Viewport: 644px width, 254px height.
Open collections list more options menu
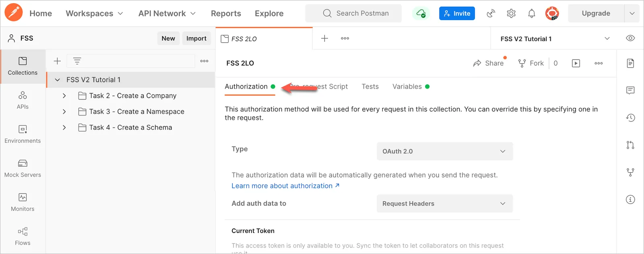pyautogui.click(x=204, y=61)
